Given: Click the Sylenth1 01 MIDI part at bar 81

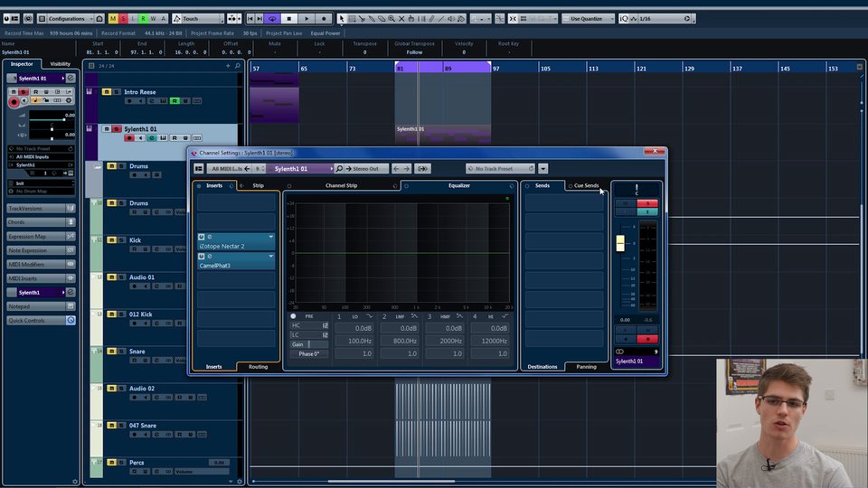Looking at the screenshot, I should coord(443,134).
